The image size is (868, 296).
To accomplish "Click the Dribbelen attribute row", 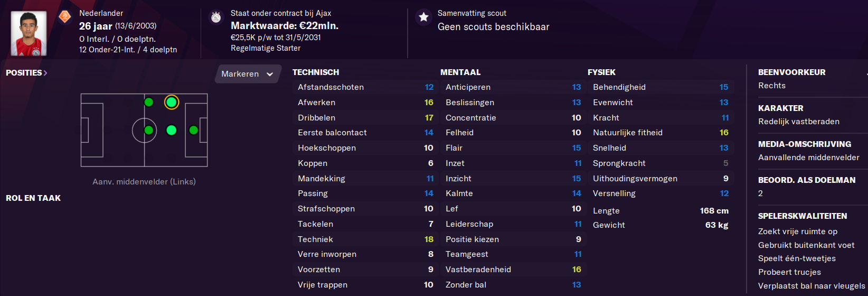I will 365,118.
